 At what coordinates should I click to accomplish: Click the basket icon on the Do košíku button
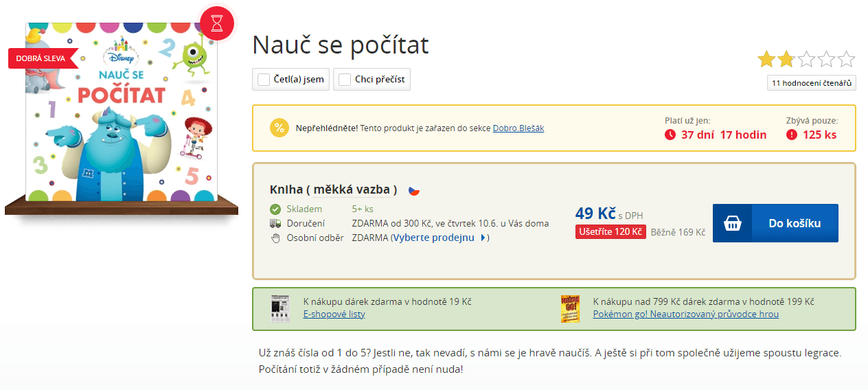point(733,223)
